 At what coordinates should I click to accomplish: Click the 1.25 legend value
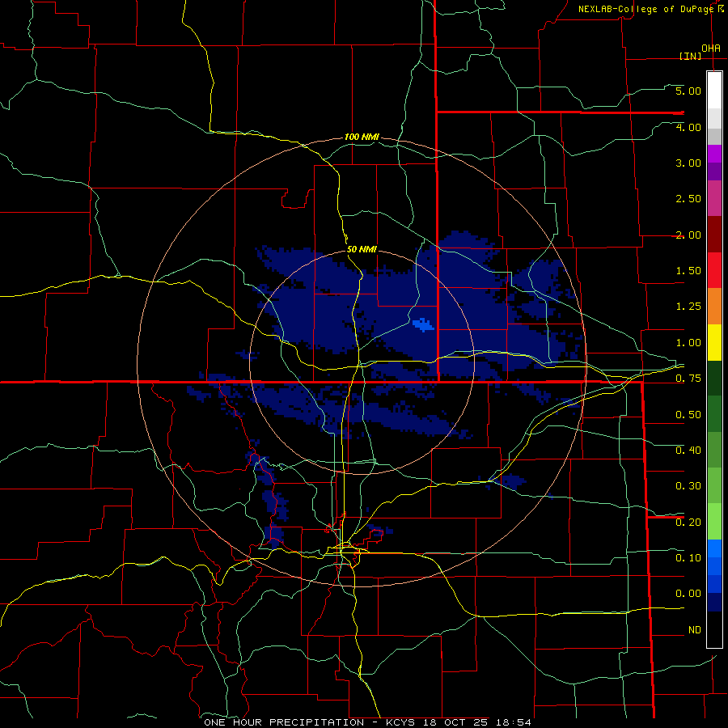click(x=688, y=307)
